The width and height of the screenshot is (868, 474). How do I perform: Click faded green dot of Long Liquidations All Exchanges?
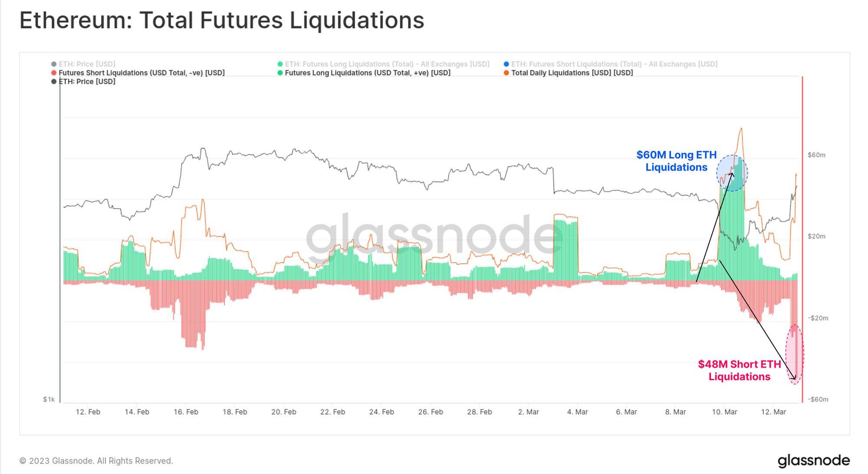click(280, 64)
